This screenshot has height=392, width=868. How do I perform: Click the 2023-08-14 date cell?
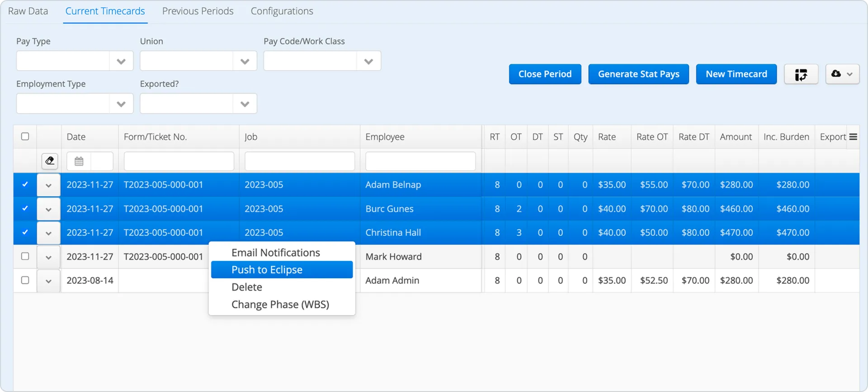coord(90,281)
